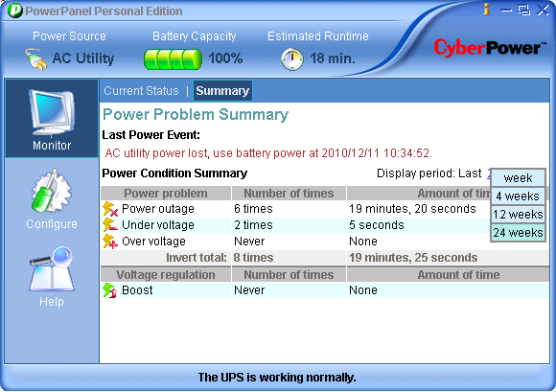Open the Help book icon
This screenshot has height=392, width=556.
52,269
